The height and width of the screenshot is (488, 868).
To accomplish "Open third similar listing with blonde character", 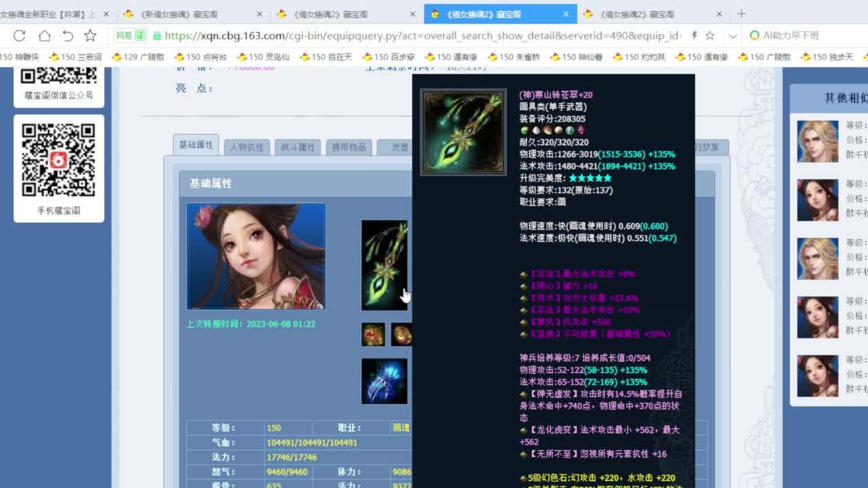I will [x=817, y=258].
